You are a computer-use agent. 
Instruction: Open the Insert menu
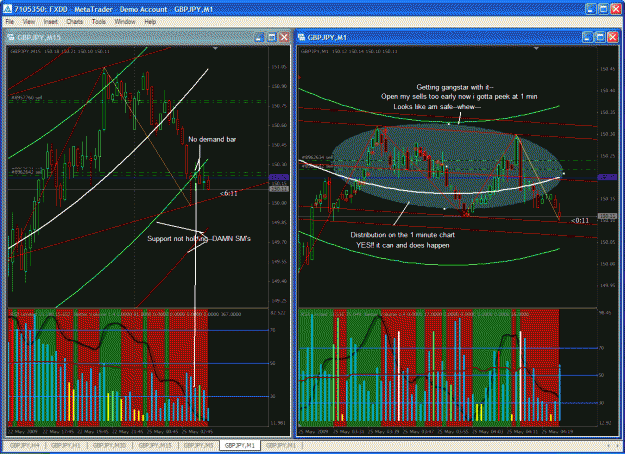[51, 22]
